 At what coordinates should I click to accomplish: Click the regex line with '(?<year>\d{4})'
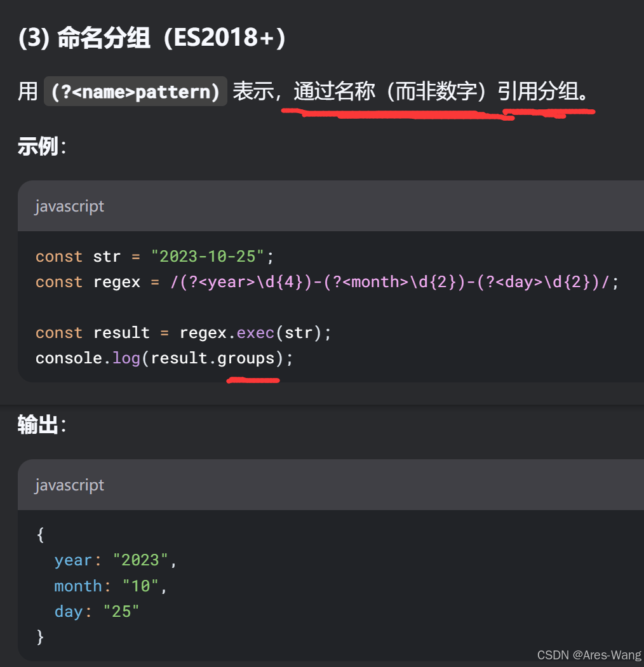click(326, 282)
